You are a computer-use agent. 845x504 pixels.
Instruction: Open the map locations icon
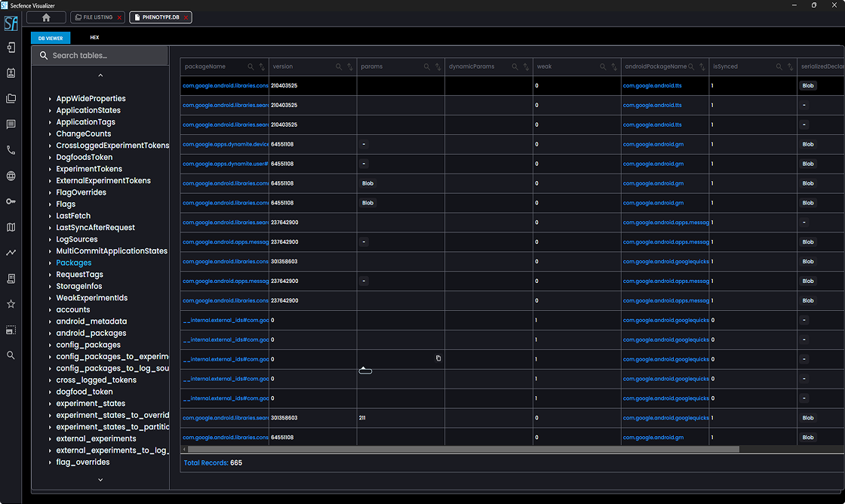11,227
